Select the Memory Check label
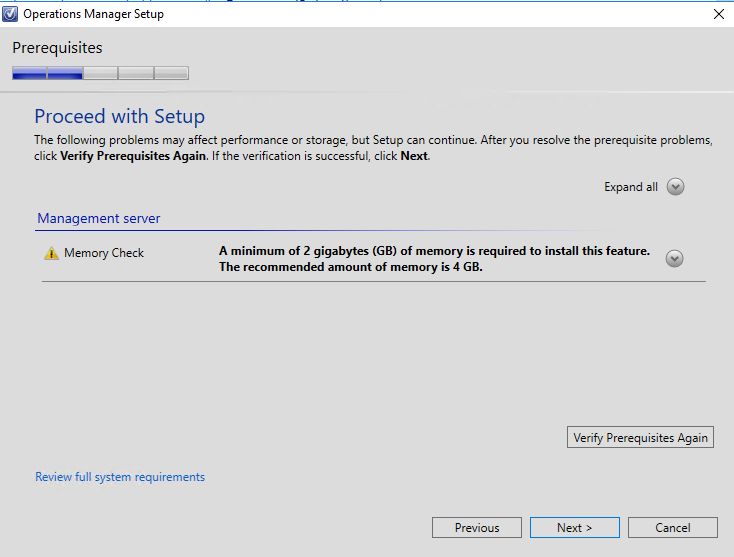 [x=104, y=253]
